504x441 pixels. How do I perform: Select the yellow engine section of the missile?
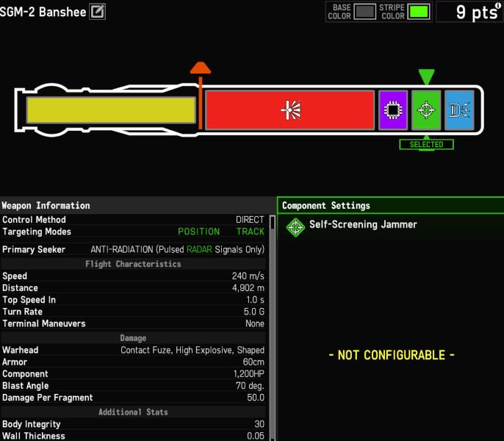[111, 110]
